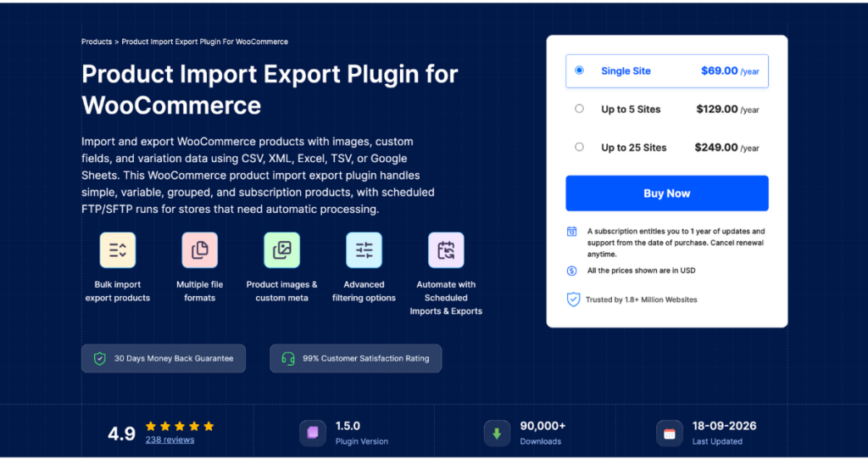Click the purple Plugin Version icon
Image resolution: width=868 pixels, height=459 pixels.
[313, 433]
